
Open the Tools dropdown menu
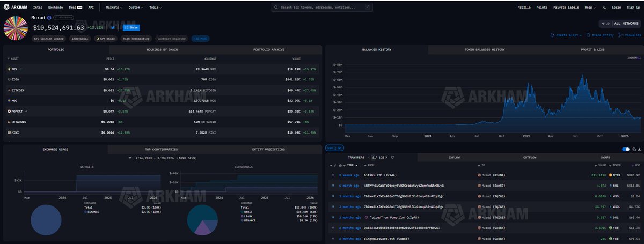pos(155,8)
